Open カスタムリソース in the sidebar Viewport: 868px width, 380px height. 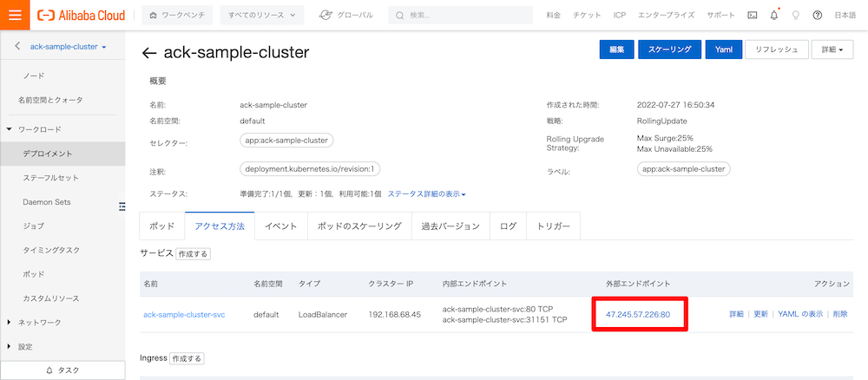pos(51,298)
